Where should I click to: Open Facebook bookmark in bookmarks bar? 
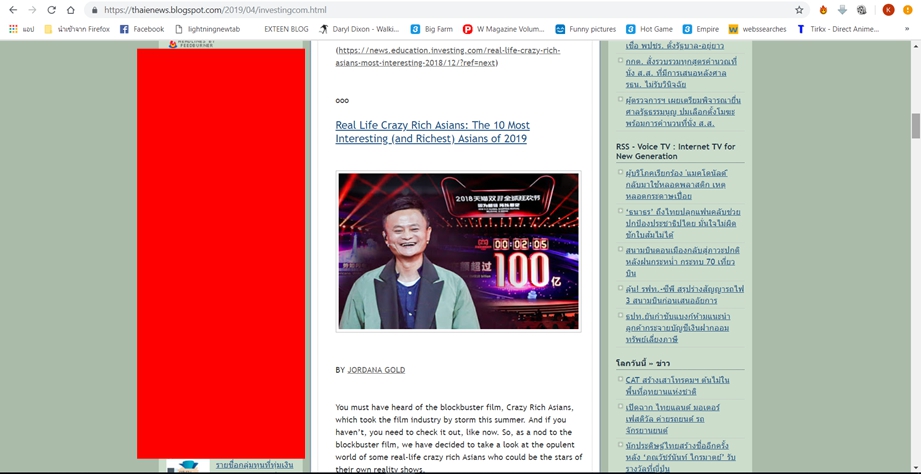pyautogui.click(x=141, y=29)
